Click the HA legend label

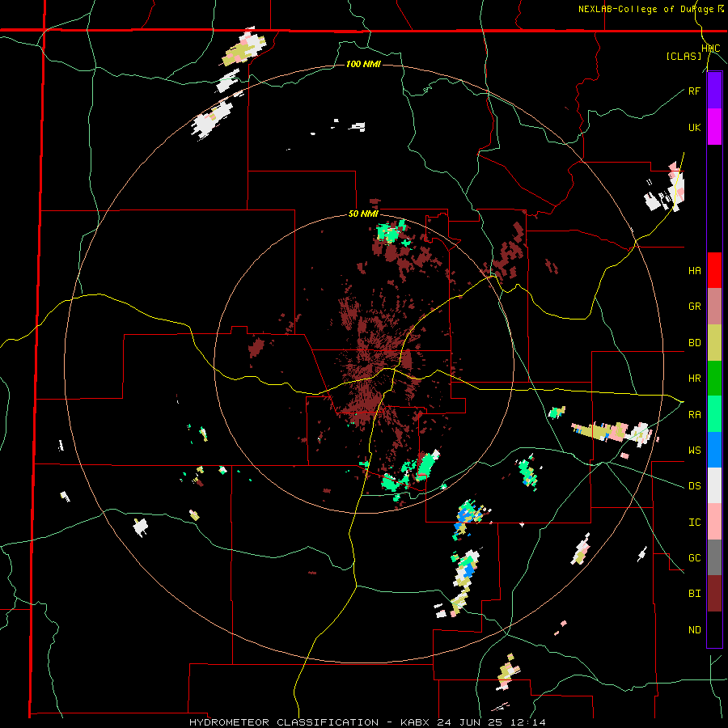694,271
